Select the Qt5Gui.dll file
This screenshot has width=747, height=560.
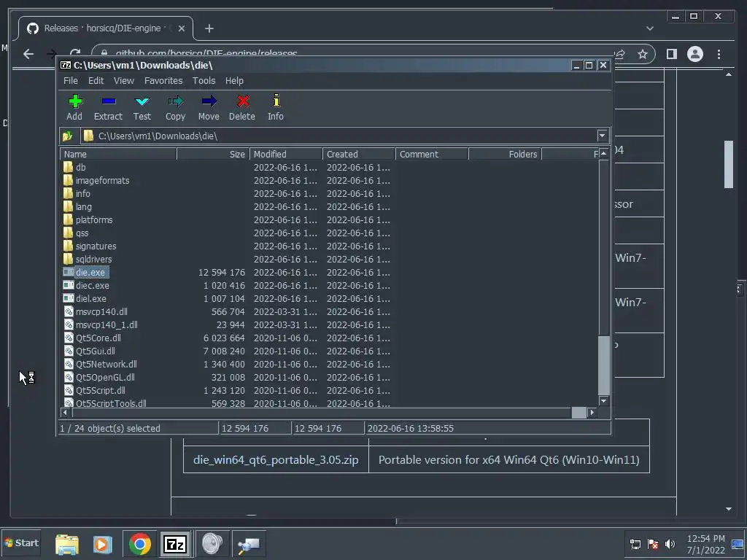(x=96, y=351)
